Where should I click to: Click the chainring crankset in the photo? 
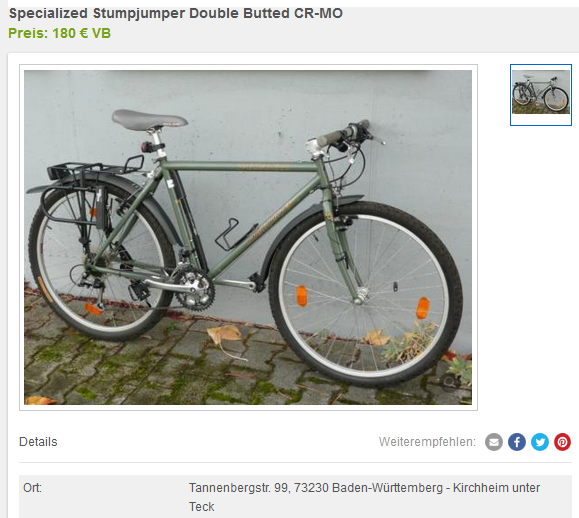(x=194, y=289)
